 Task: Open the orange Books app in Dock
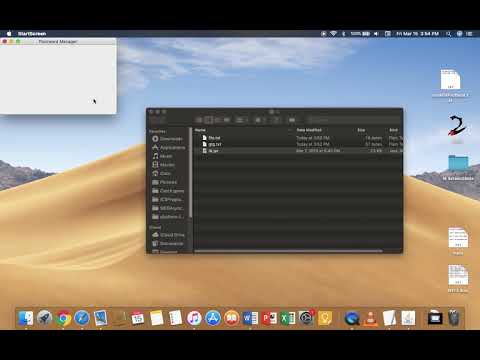click(232, 318)
